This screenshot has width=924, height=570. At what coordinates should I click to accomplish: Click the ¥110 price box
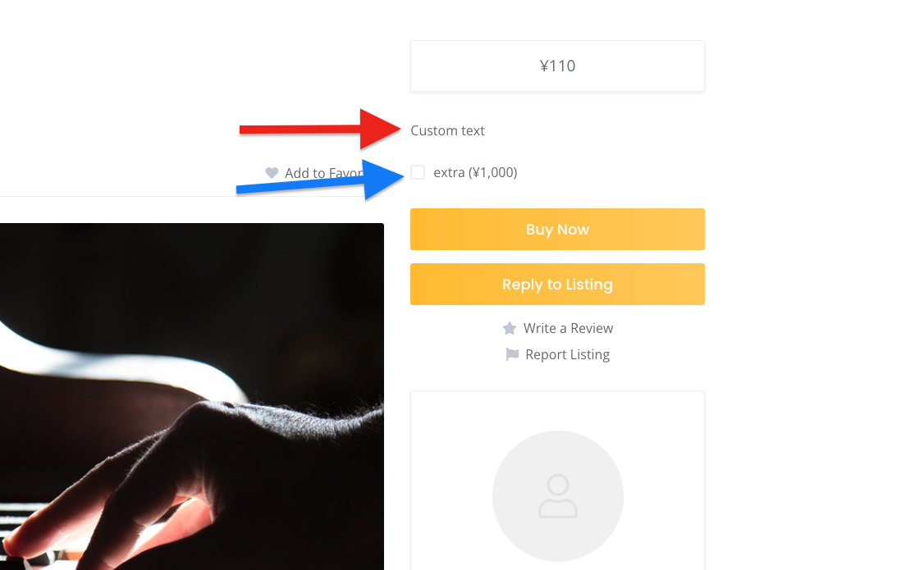click(557, 66)
